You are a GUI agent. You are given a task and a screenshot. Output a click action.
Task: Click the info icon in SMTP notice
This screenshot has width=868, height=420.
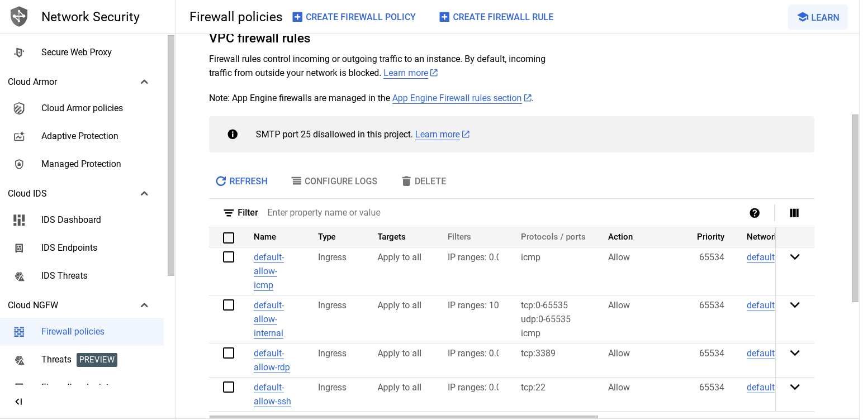(233, 134)
